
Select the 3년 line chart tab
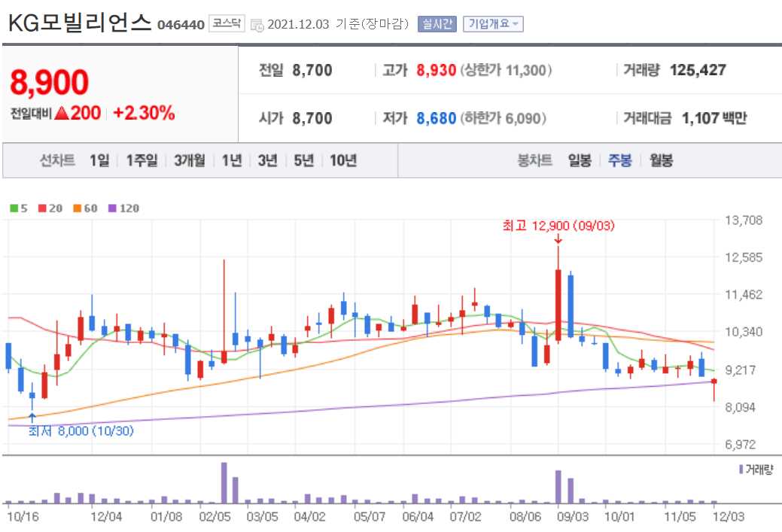click(x=267, y=160)
